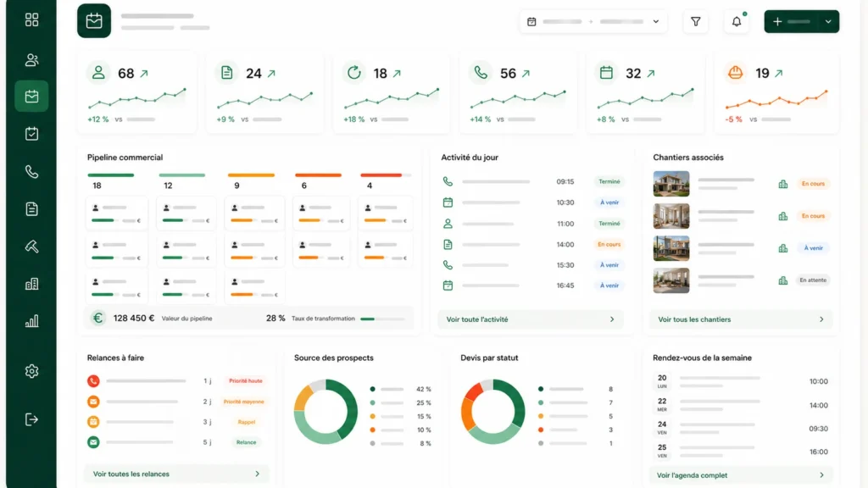This screenshot has width=868, height=488.
Task: Open the bar chart statistics sidebar icon
Action: coord(31,321)
